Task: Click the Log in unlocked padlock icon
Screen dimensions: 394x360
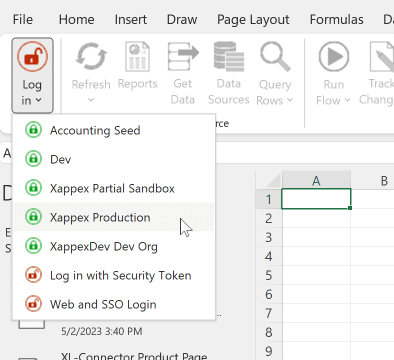Action: tap(32, 57)
